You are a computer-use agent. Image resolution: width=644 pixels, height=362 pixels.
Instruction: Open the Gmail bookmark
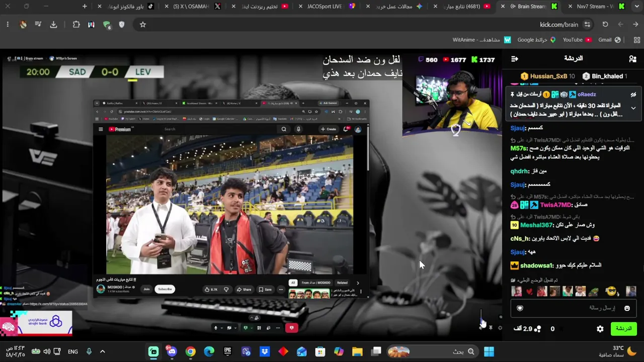click(610, 40)
